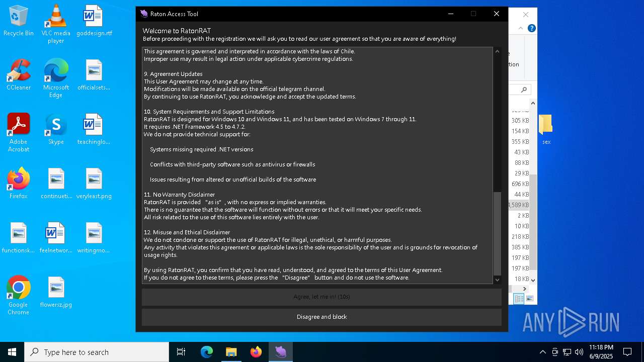The image size is (644, 362).
Task: Collapse the File Explorer ribbon chevron
Action: (521, 28)
